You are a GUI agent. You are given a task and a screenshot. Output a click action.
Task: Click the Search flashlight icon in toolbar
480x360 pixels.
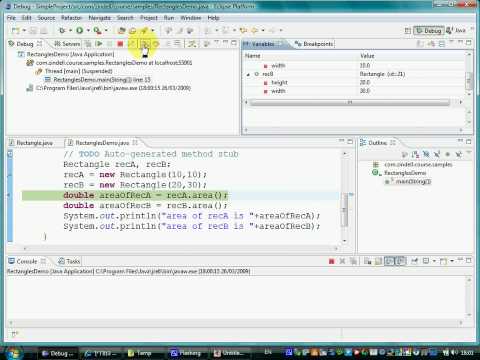click(x=144, y=31)
